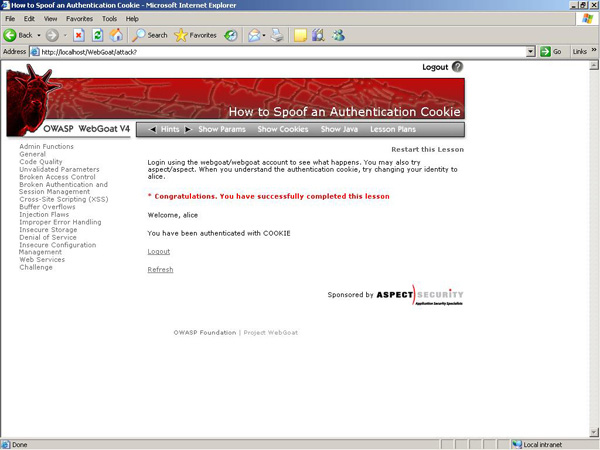Open the Buffer Overflows category
Viewport: 600px width, 450px height.
(47, 207)
